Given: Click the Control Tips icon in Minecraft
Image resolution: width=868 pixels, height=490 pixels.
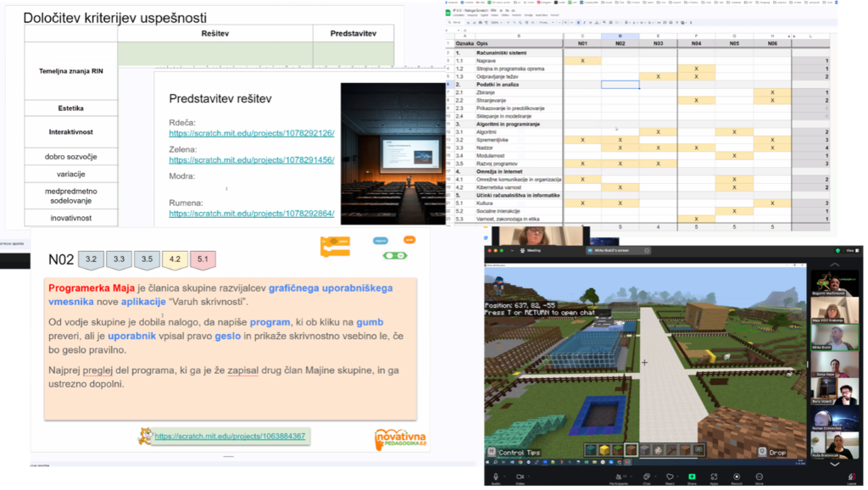Looking at the screenshot, I should (491, 453).
